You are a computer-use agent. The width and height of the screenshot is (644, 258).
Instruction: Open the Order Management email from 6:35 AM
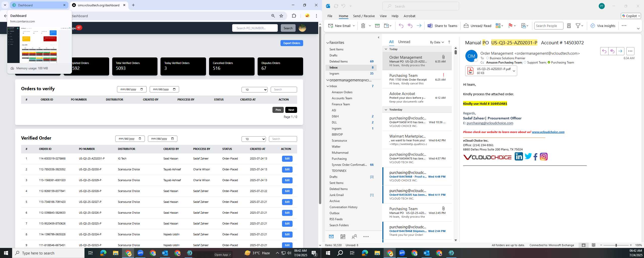click(x=417, y=61)
